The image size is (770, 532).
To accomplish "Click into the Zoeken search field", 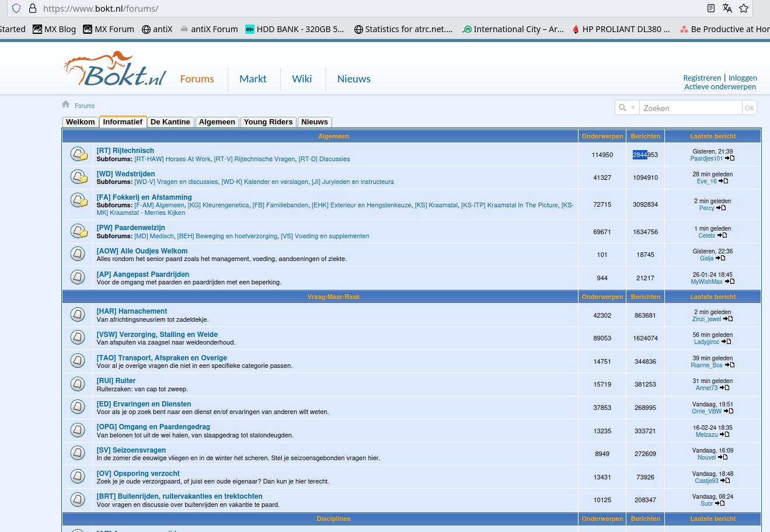I will tap(690, 108).
